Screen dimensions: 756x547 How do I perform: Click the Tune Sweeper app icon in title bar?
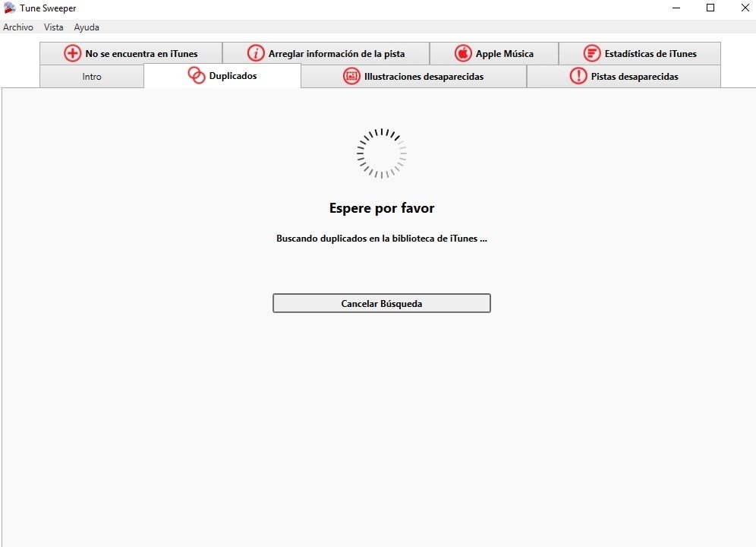coord(9,8)
